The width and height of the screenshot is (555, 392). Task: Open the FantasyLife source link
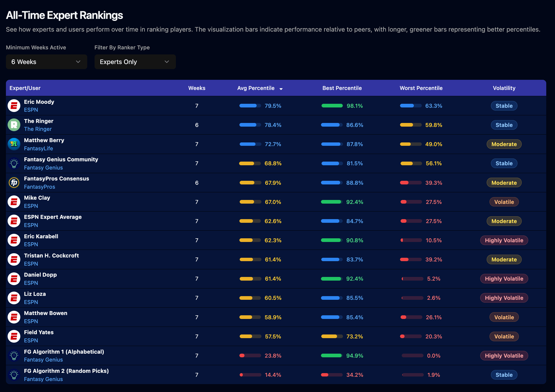(38, 148)
